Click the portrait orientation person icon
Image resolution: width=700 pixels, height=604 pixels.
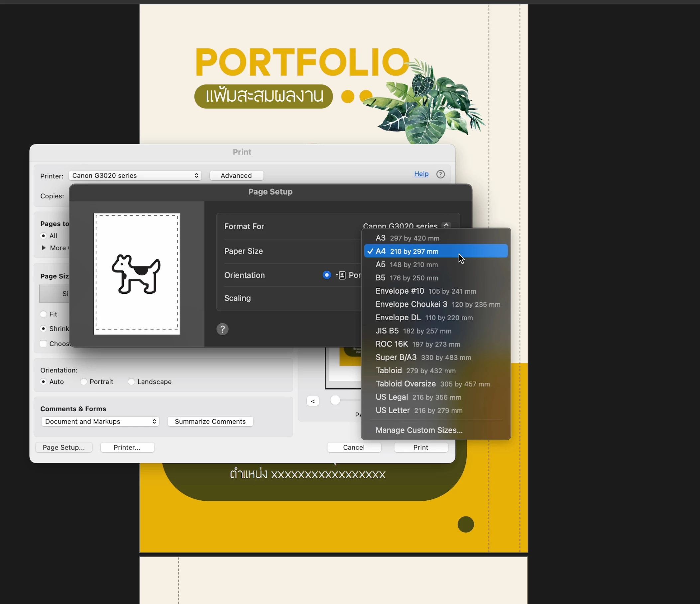pos(342,275)
